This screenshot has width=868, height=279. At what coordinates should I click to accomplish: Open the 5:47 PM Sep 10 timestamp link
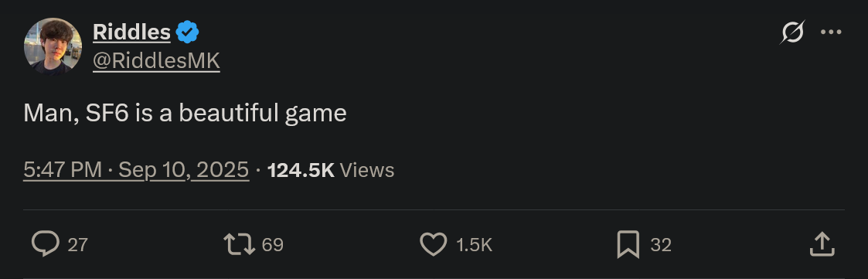136,170
